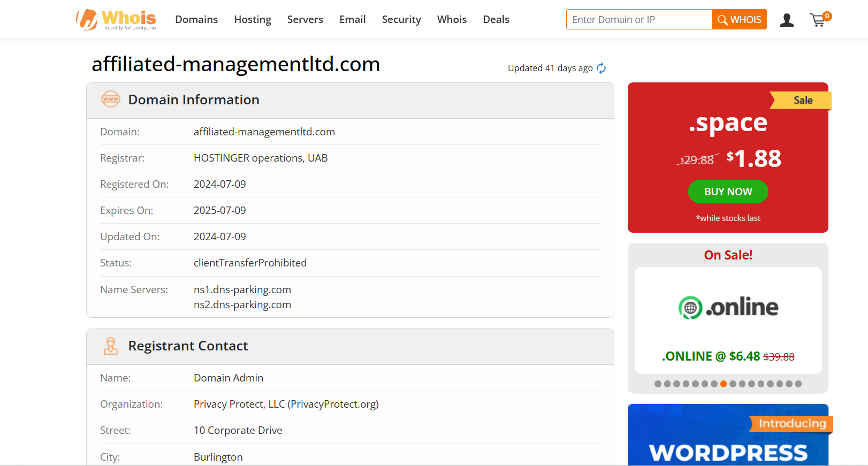Select the last carousel dot under On Sale

pos(798,384)
